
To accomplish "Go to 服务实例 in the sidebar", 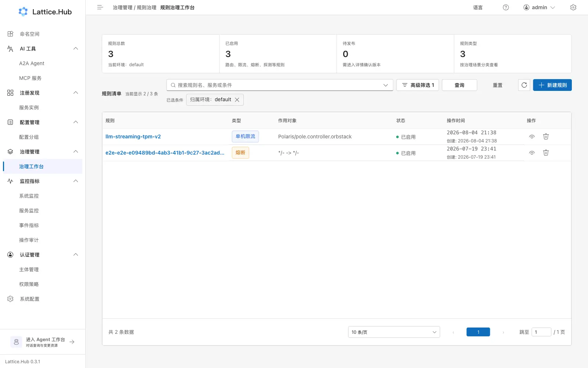I will [x=43, y=107].
